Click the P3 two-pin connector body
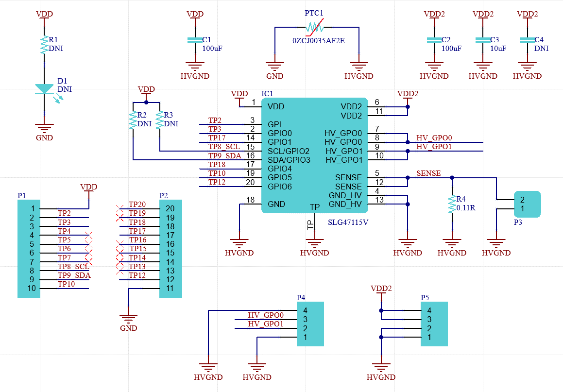563x392 pixels. (x=527, y=204)
